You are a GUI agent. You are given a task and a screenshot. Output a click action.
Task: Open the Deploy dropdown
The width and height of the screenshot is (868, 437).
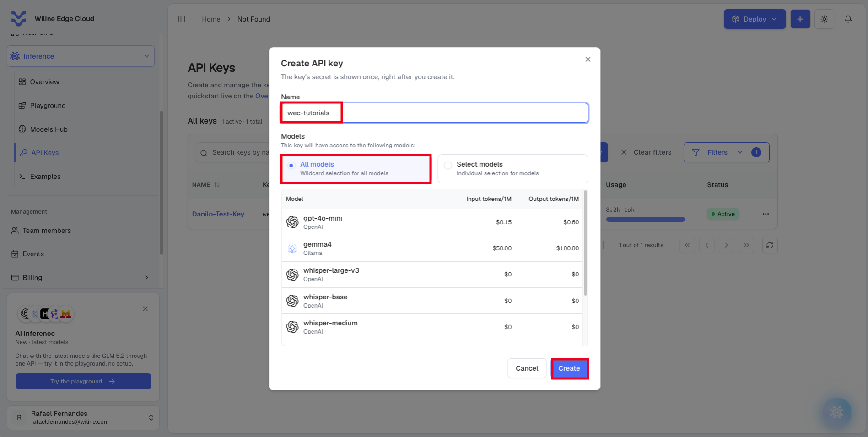click(755, 19)
